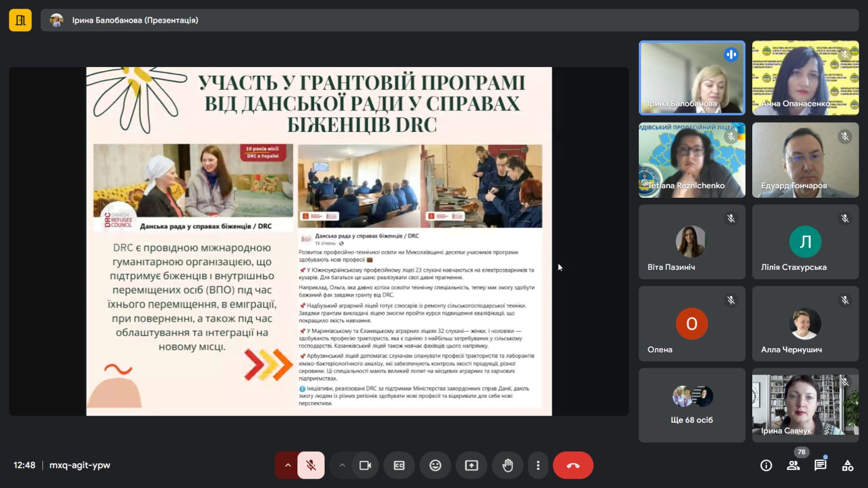Image resolution: width=868 pixels, height=488 pixels.
Task: Click Алла Чернушич round profile photo
Action: pyautogui.click(x=806, y=324)
